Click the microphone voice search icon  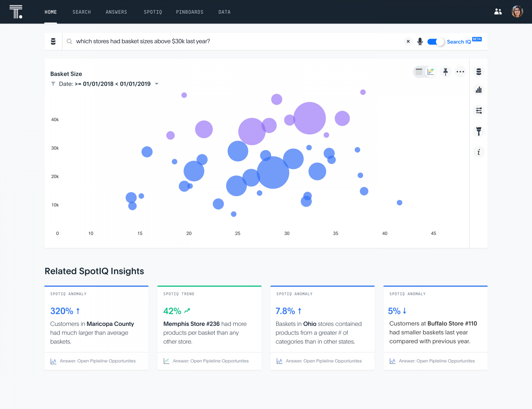pyautogui.click(x=420, y=42)
